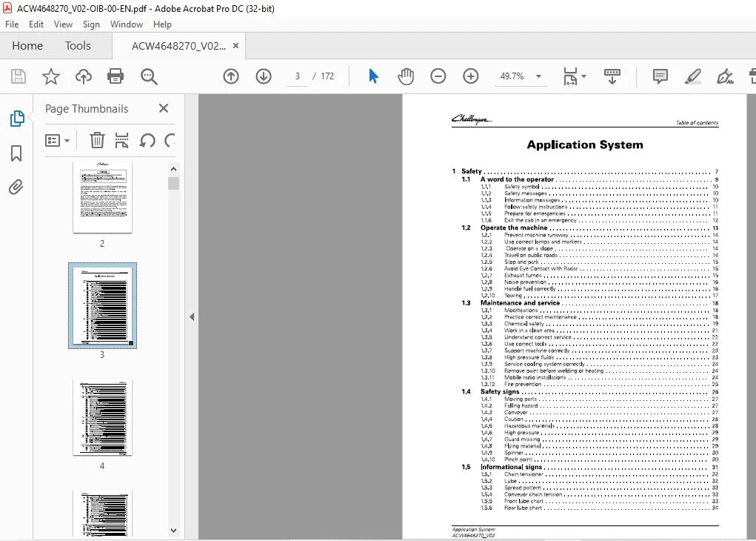Open the Window menu
This screenshot has width=756, height=541.
pyautogui.click(x=127, y=24)
